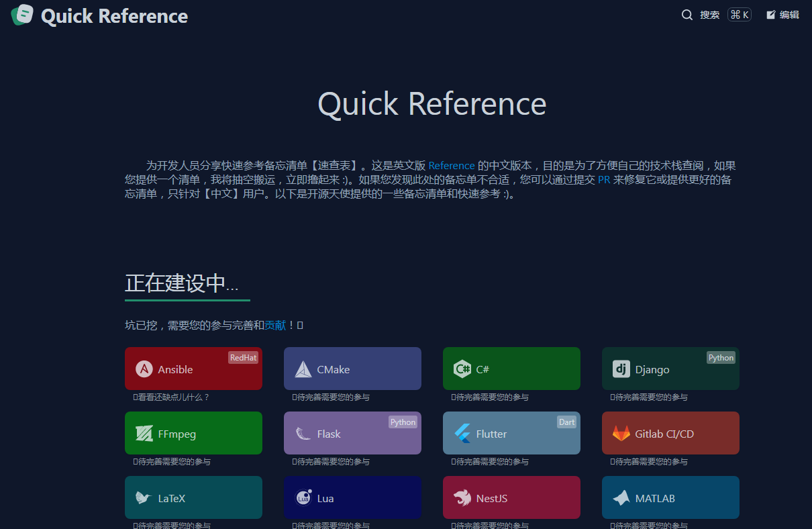The width and height of the screenshot is (812, 529).
Task: Click the edit pencil icon
Action: (x=771, y=15)
